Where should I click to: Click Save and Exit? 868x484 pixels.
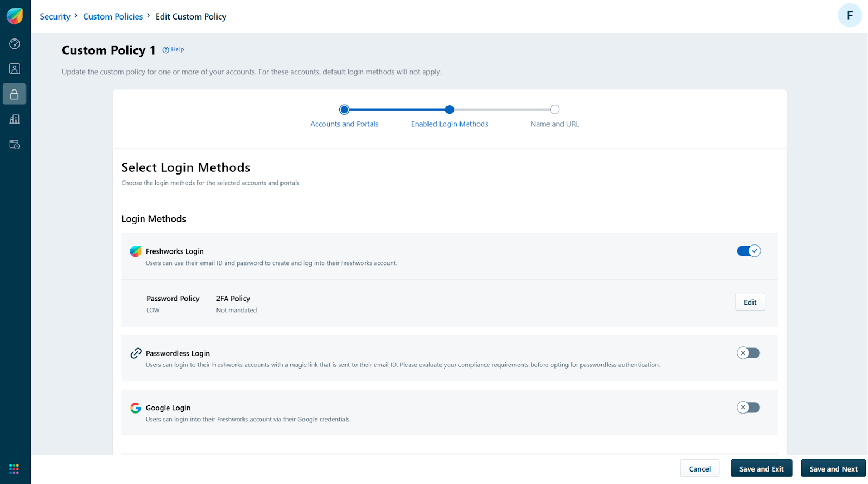pyautogui.click(x=762, y=469)
